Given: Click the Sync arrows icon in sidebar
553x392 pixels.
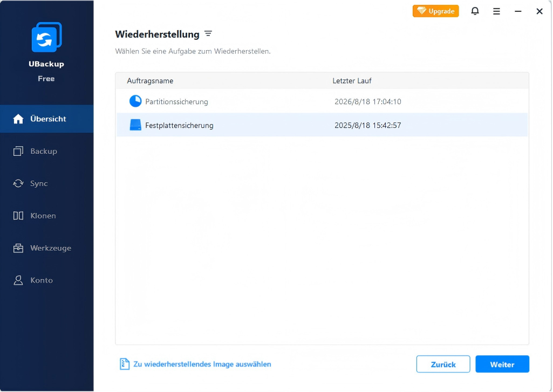Looking at the screenshot, I should [18, 183].
